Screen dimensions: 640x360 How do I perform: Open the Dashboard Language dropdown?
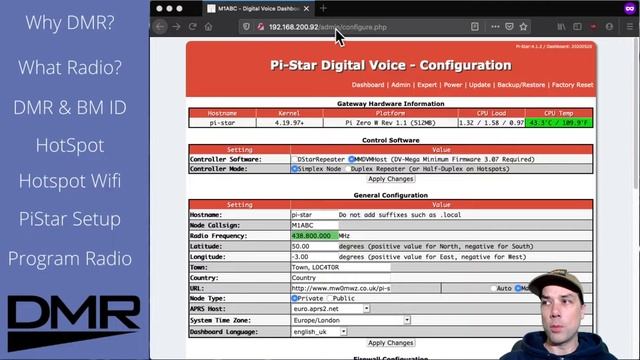(320, 332)
